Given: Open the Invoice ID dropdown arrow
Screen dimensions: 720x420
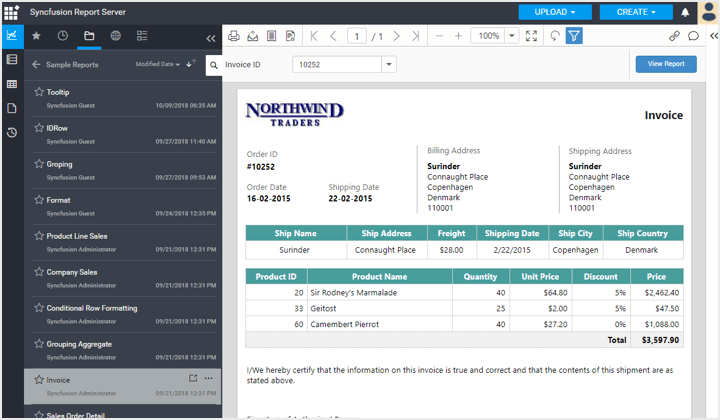Looking at the screenshot, I should coord(389,65).
